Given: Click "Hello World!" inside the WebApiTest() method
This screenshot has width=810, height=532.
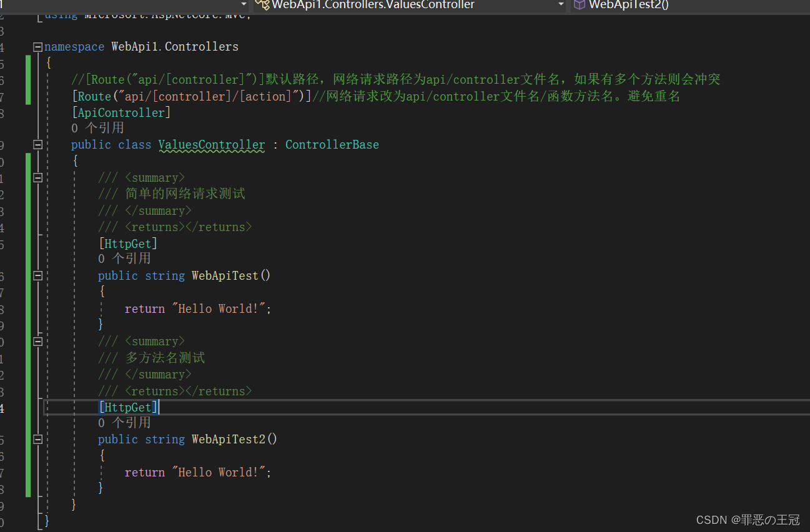Looking at the screenshot, I should click(x=219, y=308).
